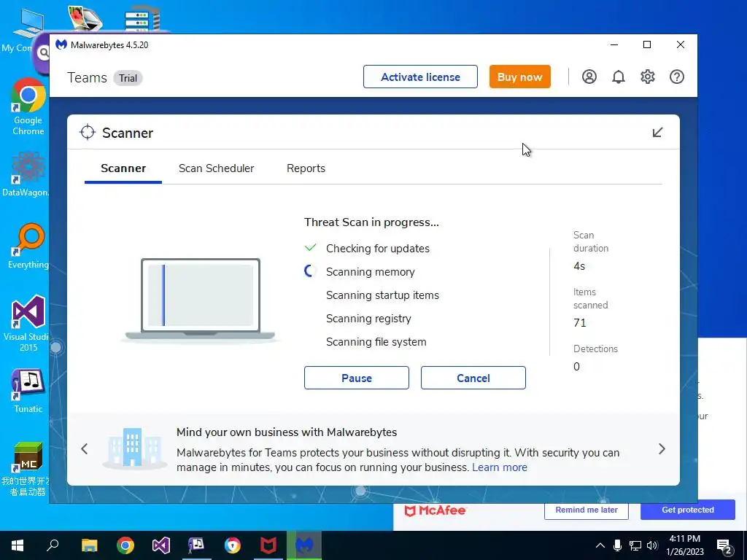Click the Scanning memory step text
747x560 pixels.
(x=370, y=272)
